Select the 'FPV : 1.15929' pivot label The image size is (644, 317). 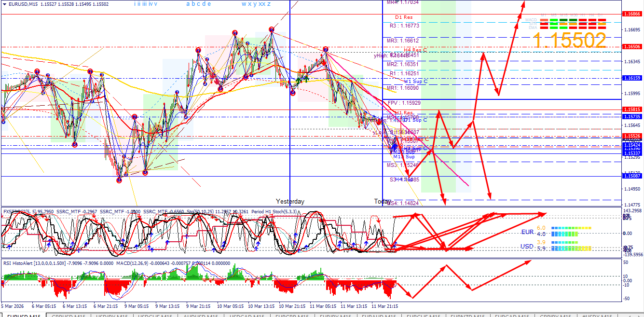(404, 103)
